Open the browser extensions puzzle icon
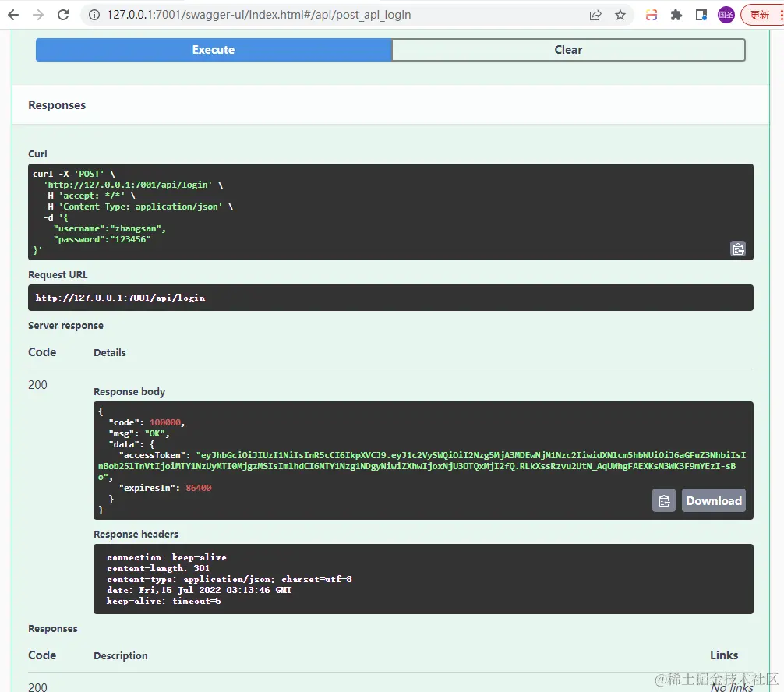 676,15
